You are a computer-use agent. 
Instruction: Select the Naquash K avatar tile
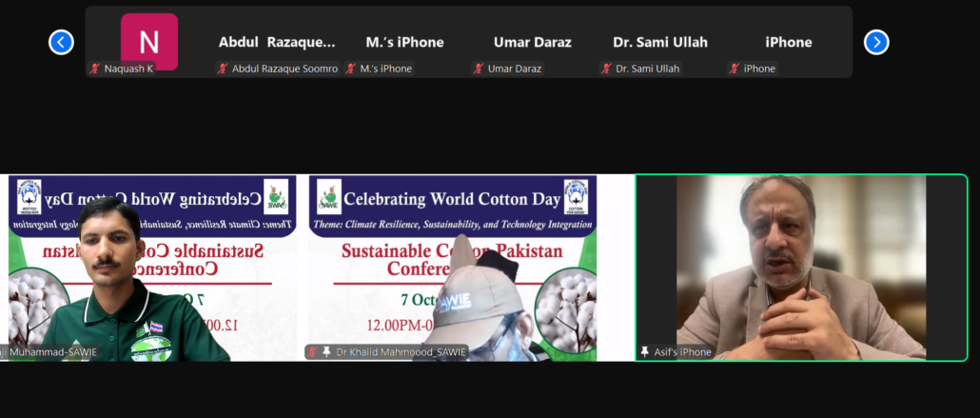(149, 41)
